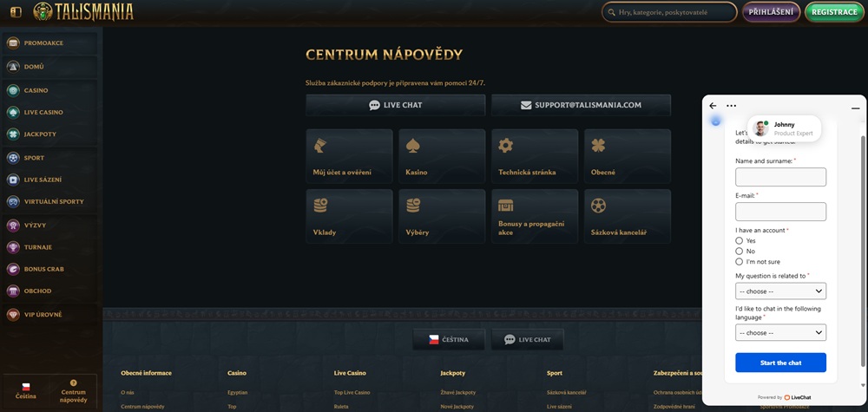Screen dimensions: 868x412
Task: Click the Obchod shop icon
Action: (x=13, y=291)
